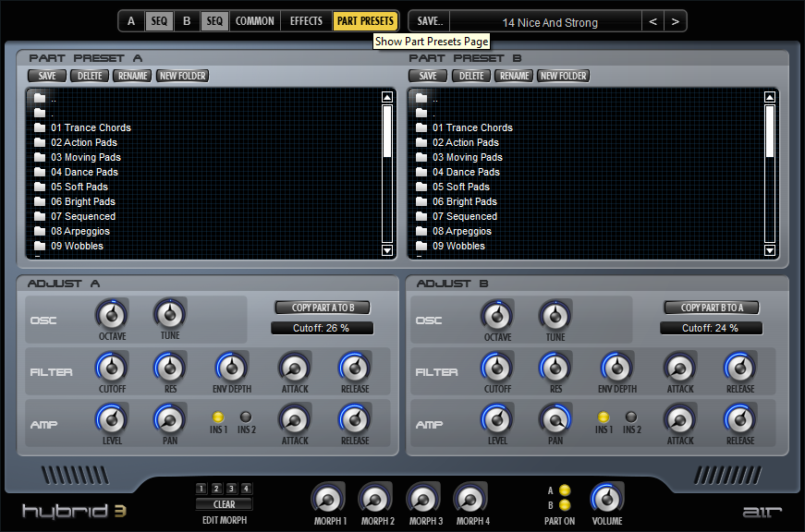Click COPY PART B TO A
Image resolution: width=805 pixels, height=532 pixels.
[712, 308]
